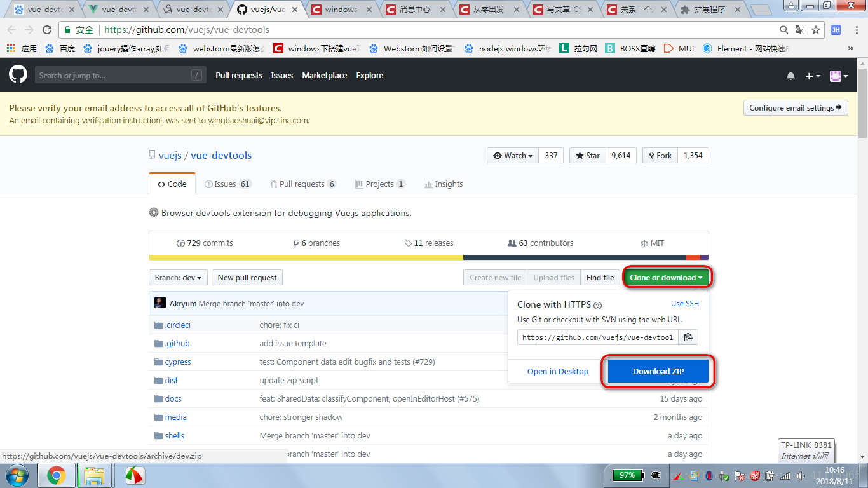The height and width of the screenshot is (488, 868).
Task: Open the Apps (应用) bookmarks shortcut
Action: coord(22,48)
